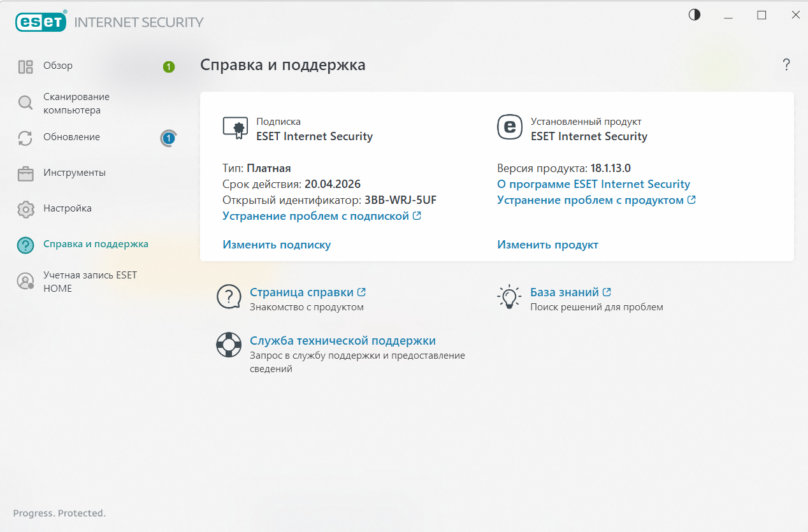Screen dimensions: 808x532
Task: Click the public ID 3BB-WRJ-5UF
Action: click(400, 200)
